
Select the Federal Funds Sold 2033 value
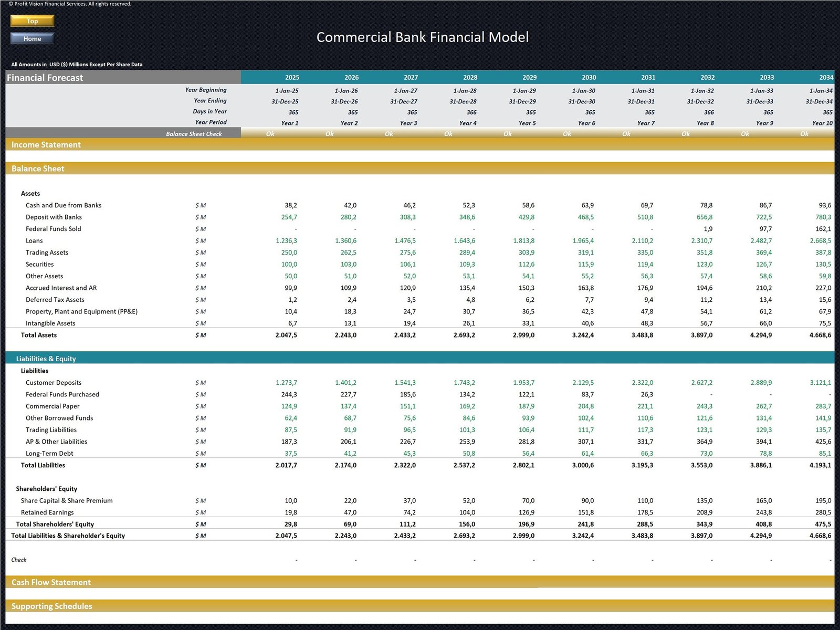coord(765,229)
